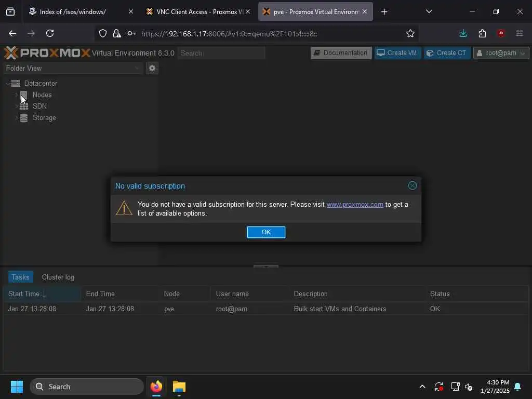Open the tree settings gear
Image resolution: width=532 pixels, height=399 pixels.
tap(152, 68)
